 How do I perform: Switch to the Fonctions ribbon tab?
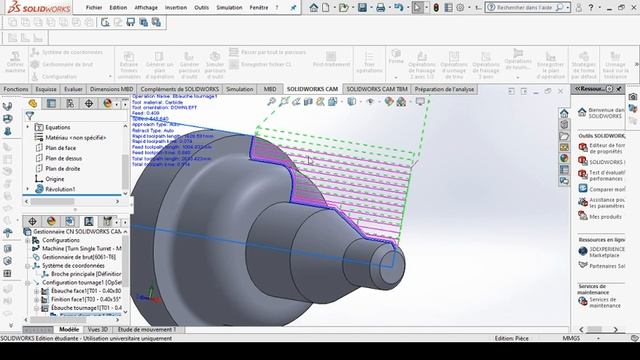coord(16,89)
